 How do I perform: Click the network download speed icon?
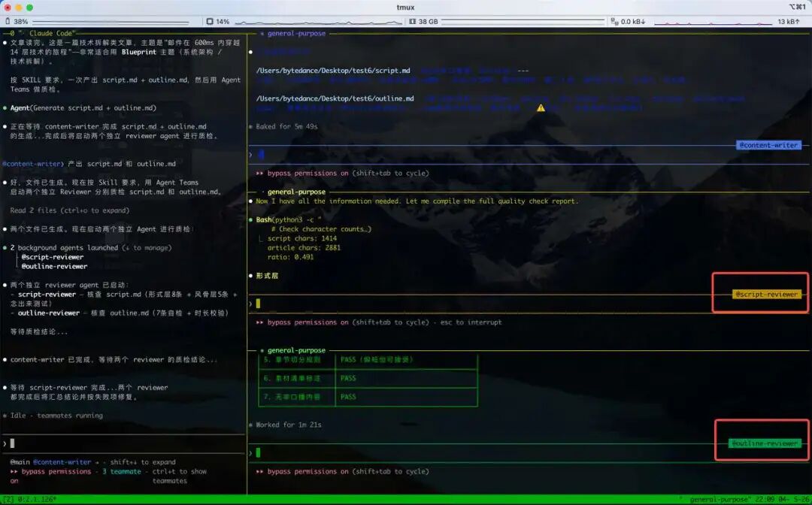(x=614, y=22)
